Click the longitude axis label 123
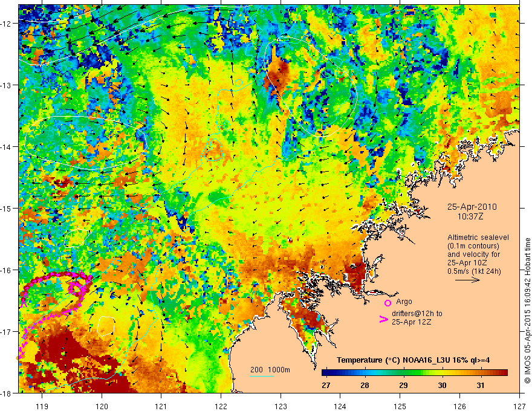The image size is (532, 411). [x=281, y=406]
